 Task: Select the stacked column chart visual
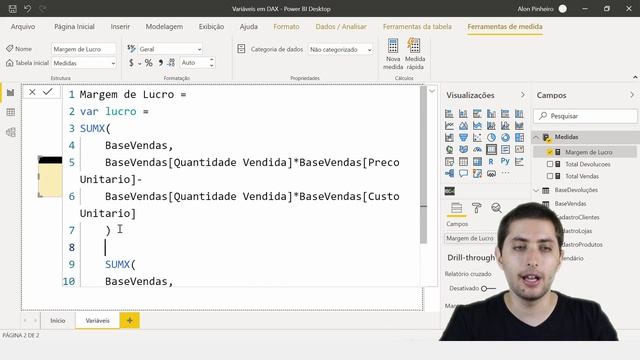tap(463, 113)
